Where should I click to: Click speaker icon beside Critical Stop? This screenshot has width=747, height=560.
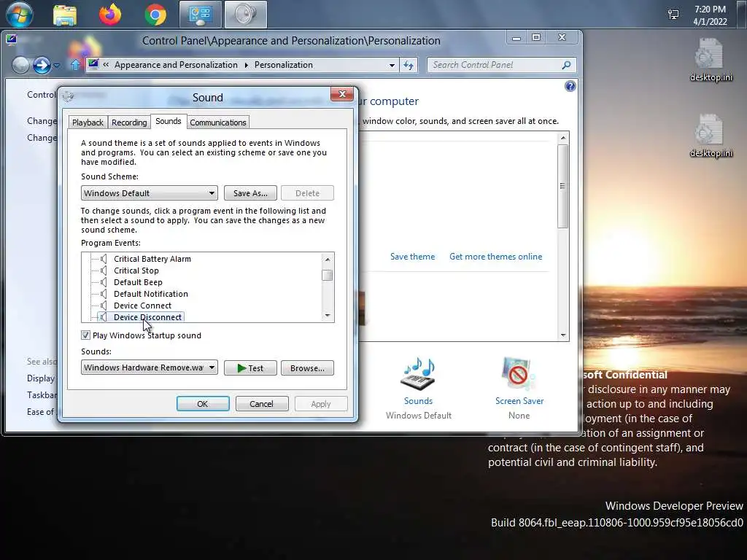click(104, 271)
